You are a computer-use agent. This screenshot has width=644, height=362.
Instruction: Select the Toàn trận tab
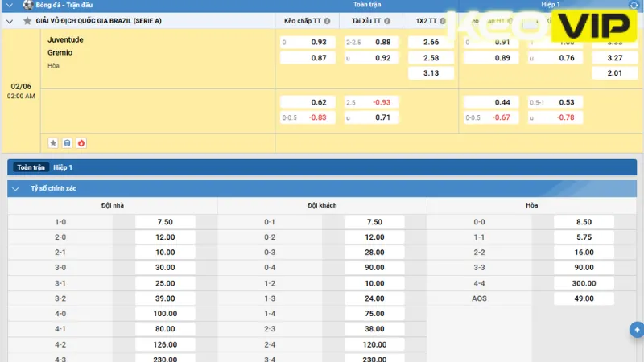tap(31, 167)
